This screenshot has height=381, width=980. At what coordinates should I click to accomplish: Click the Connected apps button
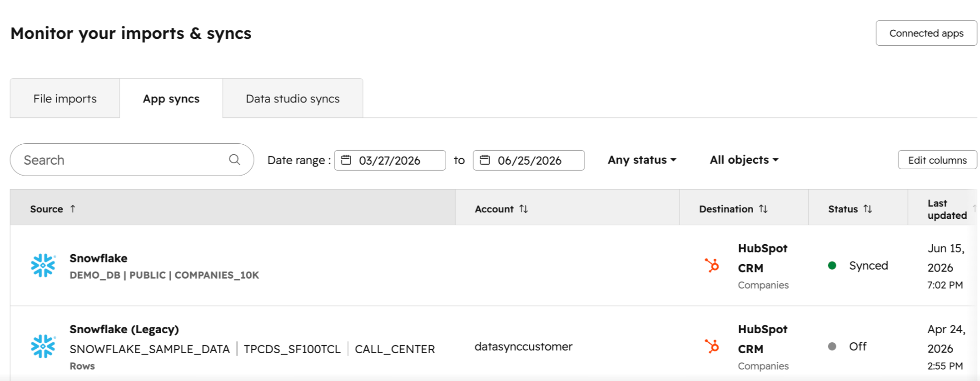tap(926, 33)
